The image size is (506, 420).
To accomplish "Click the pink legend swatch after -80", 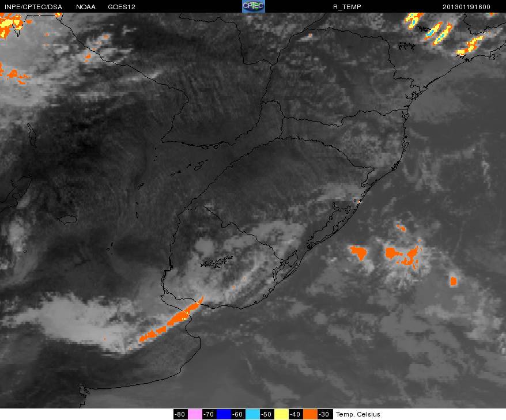I will 195,414.
